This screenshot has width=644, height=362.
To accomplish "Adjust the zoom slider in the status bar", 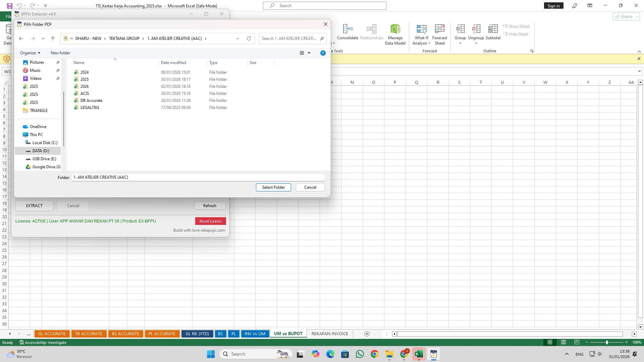I will (x=606, y=342).
